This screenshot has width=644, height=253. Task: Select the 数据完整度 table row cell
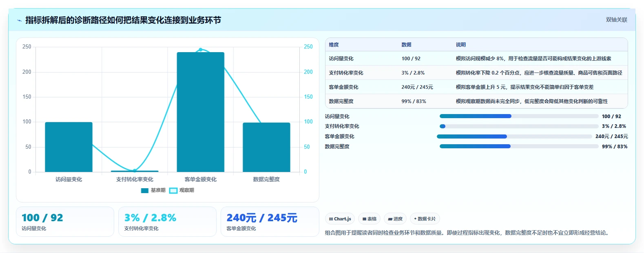pos(341,101)
